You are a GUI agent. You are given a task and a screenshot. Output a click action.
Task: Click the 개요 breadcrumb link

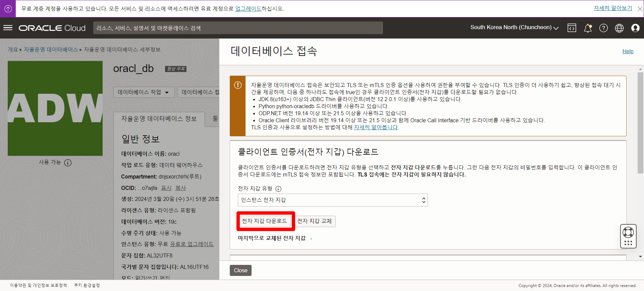tap(13, 50)
